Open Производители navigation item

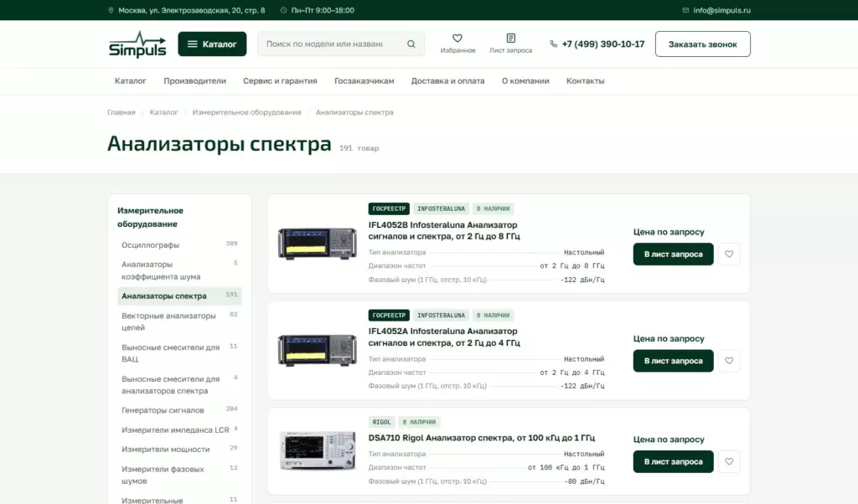194,81
